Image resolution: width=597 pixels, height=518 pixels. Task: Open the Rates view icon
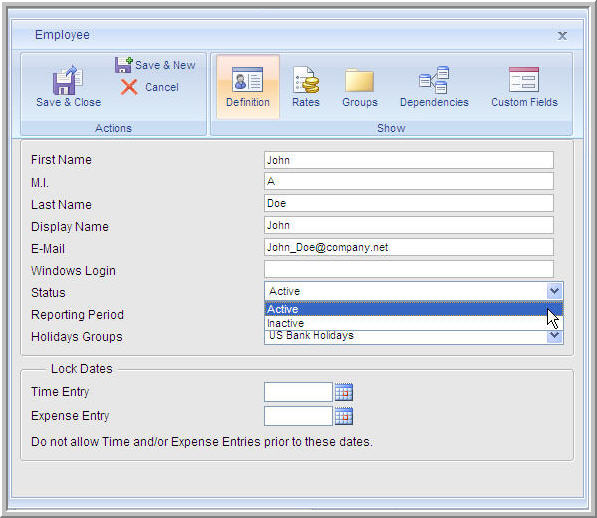(x=306, y=80)
